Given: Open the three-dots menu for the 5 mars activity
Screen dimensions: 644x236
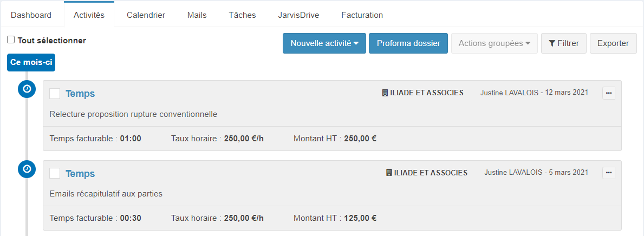Looking at the screenshot, I should pyautogui.click(x=609, y=173).
